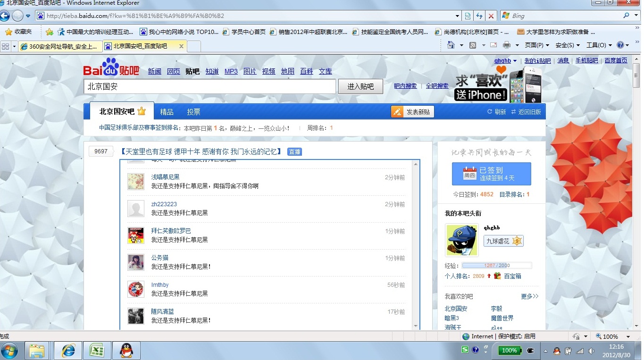
Task: Click the add to favorites bar icon
Action: pos(50,32)
